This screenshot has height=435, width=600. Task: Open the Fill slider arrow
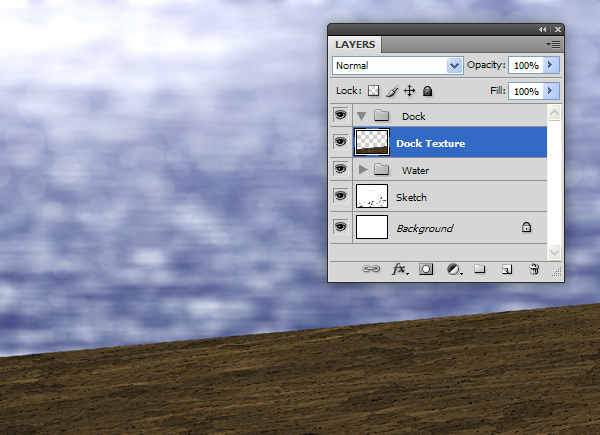(551, 91)
